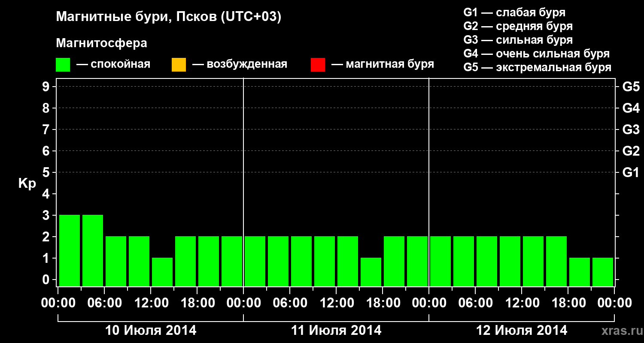Click the last bar before 00:00 on 12 July
Image resolution: width=644 pixels, height=343 pixels.
(417, 261)
